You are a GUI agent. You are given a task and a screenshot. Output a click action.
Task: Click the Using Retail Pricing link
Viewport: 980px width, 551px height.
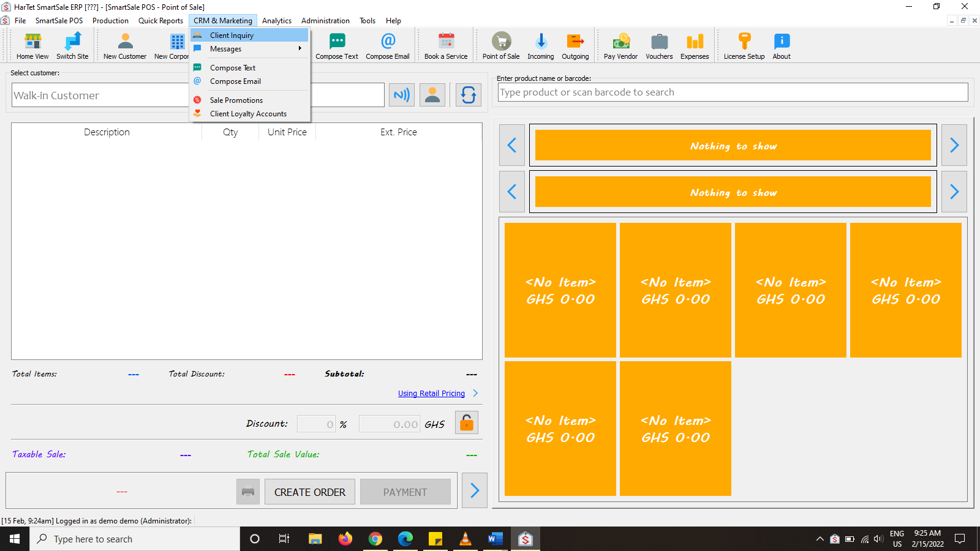click(431, 393)
